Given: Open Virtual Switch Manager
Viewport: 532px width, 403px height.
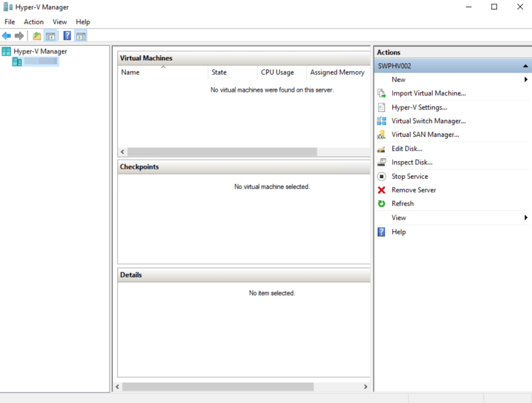Looking at the screenshot, I should click(x=428, y=121).
